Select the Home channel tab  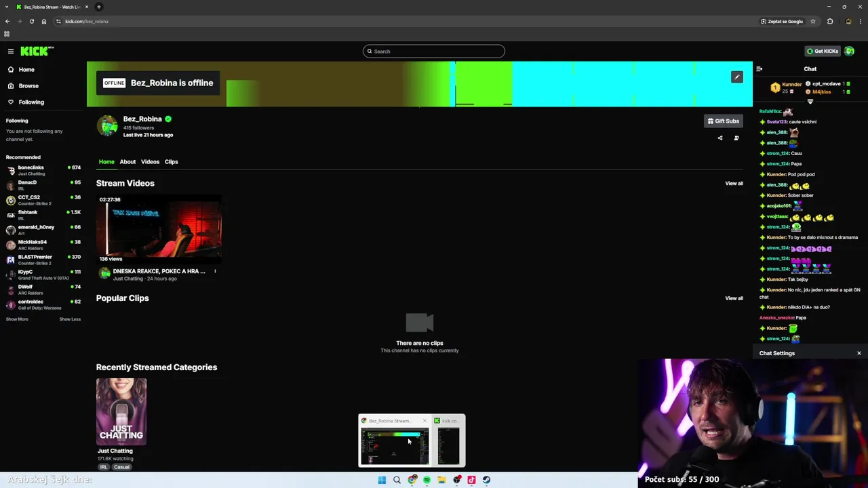106,162
